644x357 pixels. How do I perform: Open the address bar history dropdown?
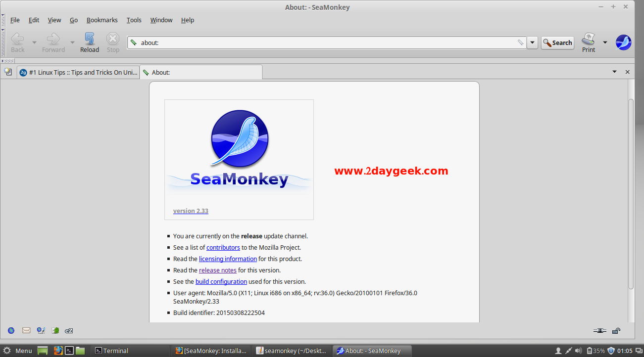532,43
